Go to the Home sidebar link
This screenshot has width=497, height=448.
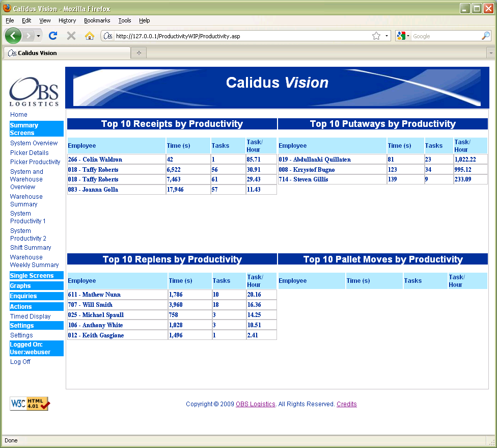coord(19,115)
